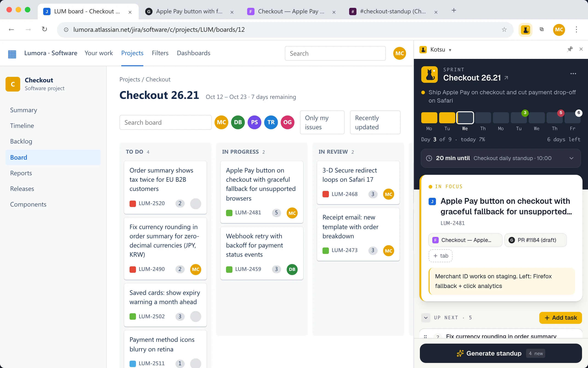Open Dashboards in Jira navigation
Image resolution: width=588 pixels, height=368 pixels.
(x=193, y=53)
